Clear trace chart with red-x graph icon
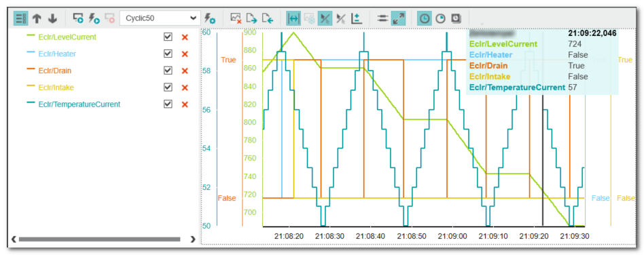 [236, 18]
